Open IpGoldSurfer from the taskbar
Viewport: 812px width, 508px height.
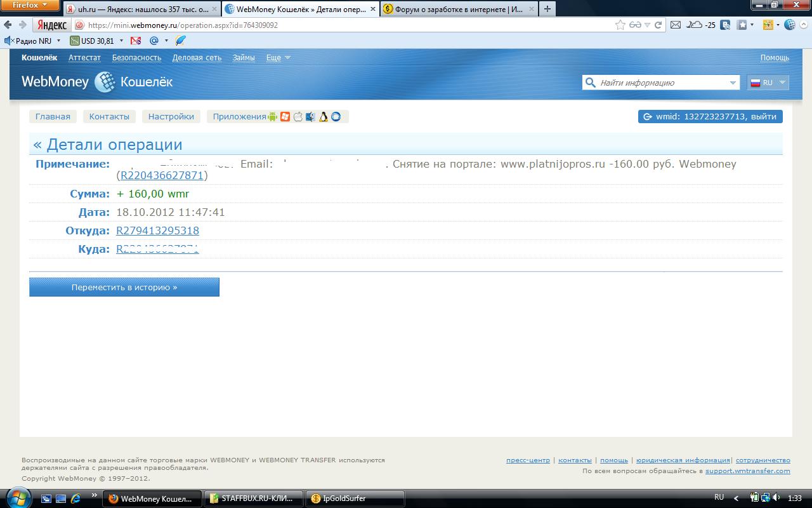(354, 498)
